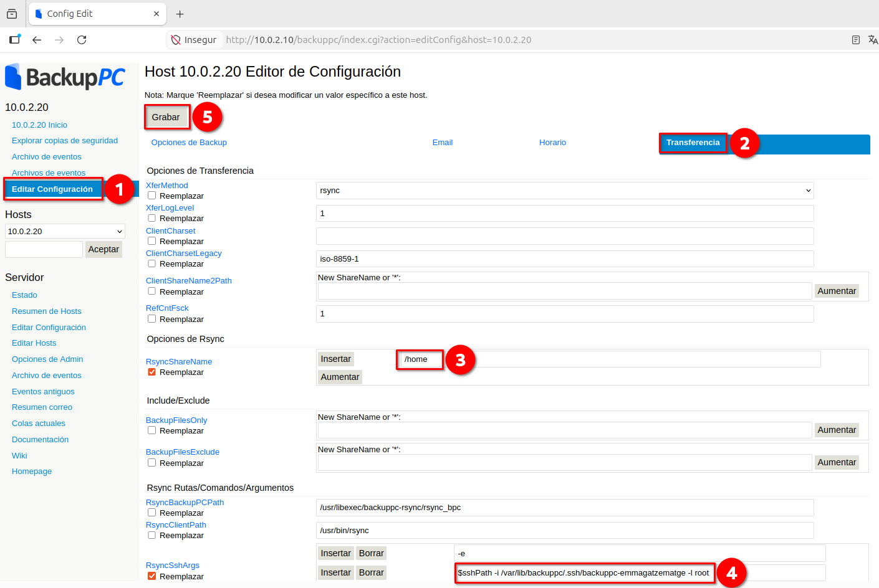Click the RsyncShareName /home field
The height and width of the screenshot is (588, 879).
click(x=610, y=359)
